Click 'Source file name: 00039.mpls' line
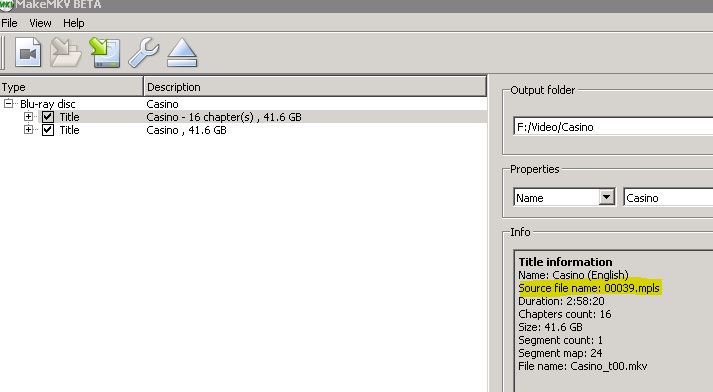 tap(589, 288)
